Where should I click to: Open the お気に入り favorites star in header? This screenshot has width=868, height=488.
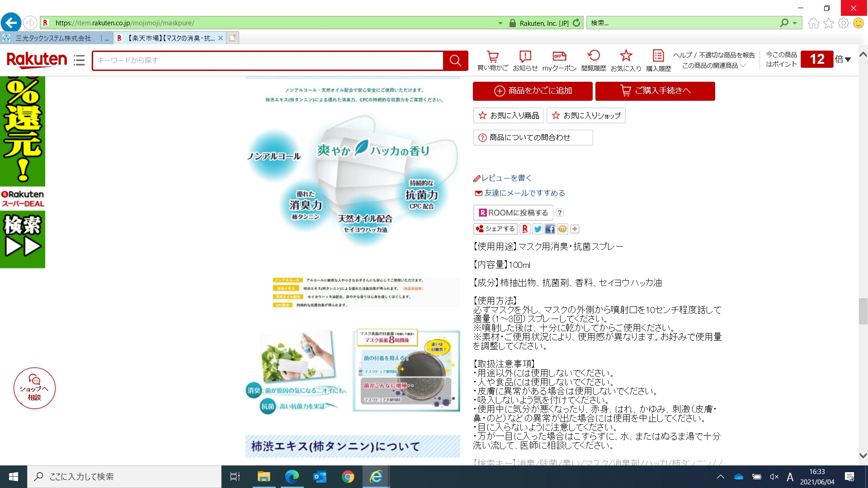tap(626, 61)
